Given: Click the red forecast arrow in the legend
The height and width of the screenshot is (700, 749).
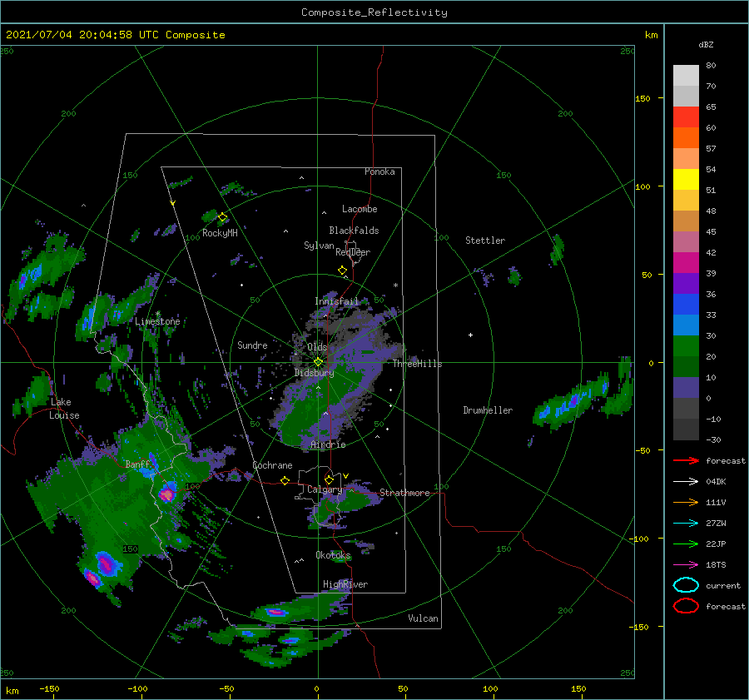Looking at the screenshot, I should [x=686, y=460].
